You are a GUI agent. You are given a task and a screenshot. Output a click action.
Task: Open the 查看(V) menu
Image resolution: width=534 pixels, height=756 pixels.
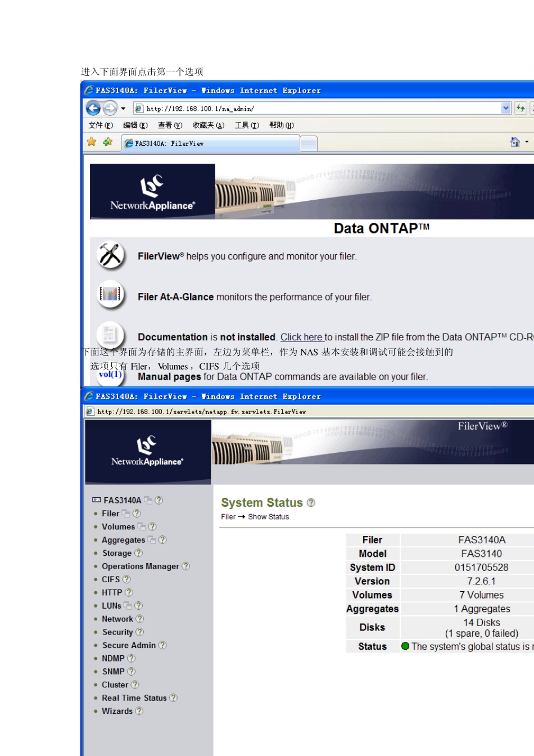(x=170, y=125)
